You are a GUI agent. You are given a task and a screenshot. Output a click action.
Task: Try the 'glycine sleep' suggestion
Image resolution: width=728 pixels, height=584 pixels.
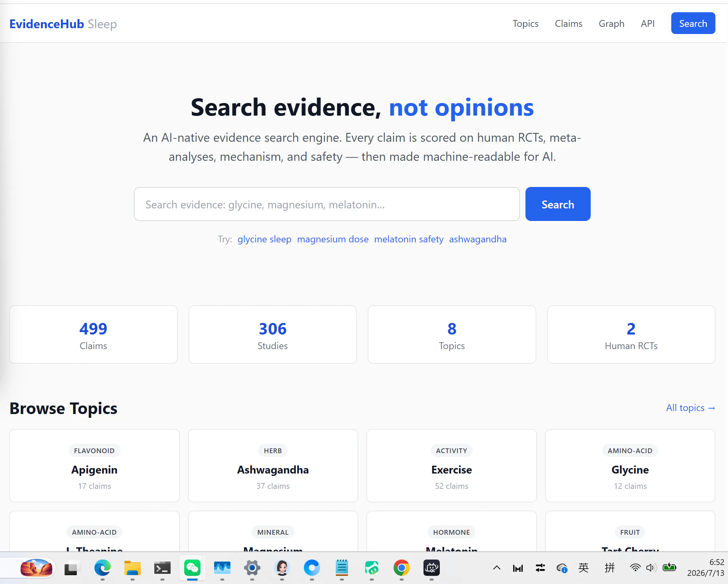point(264,239)
